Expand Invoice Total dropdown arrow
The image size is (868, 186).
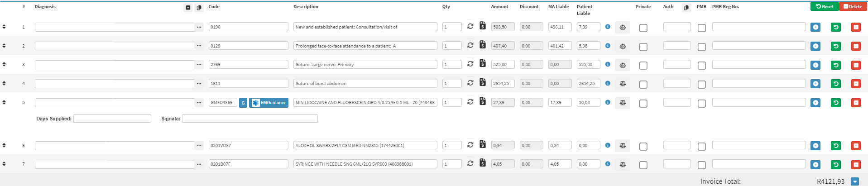pos(854,181)
